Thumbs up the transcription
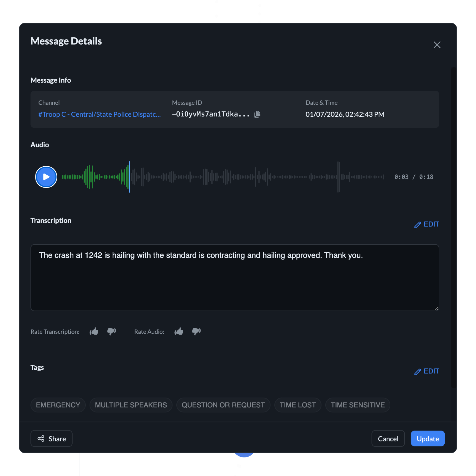 (94, 331)
